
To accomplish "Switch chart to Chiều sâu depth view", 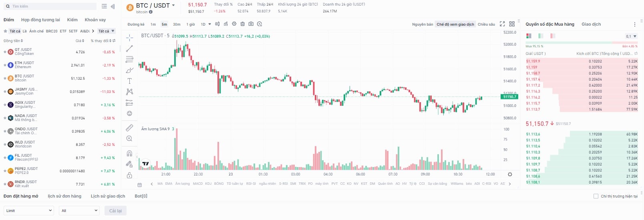I will coord(486,24).
